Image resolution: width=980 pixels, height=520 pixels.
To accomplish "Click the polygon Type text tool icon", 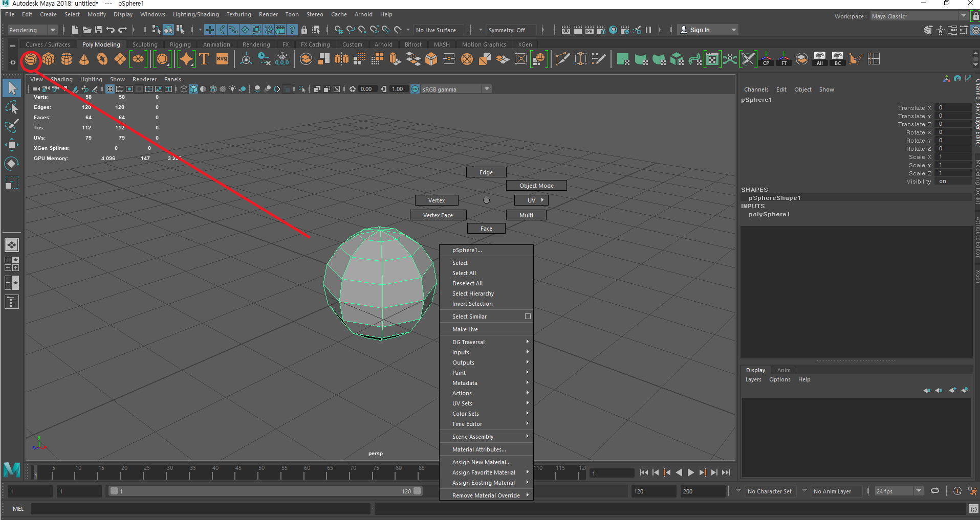I will (x=204, y=59).
